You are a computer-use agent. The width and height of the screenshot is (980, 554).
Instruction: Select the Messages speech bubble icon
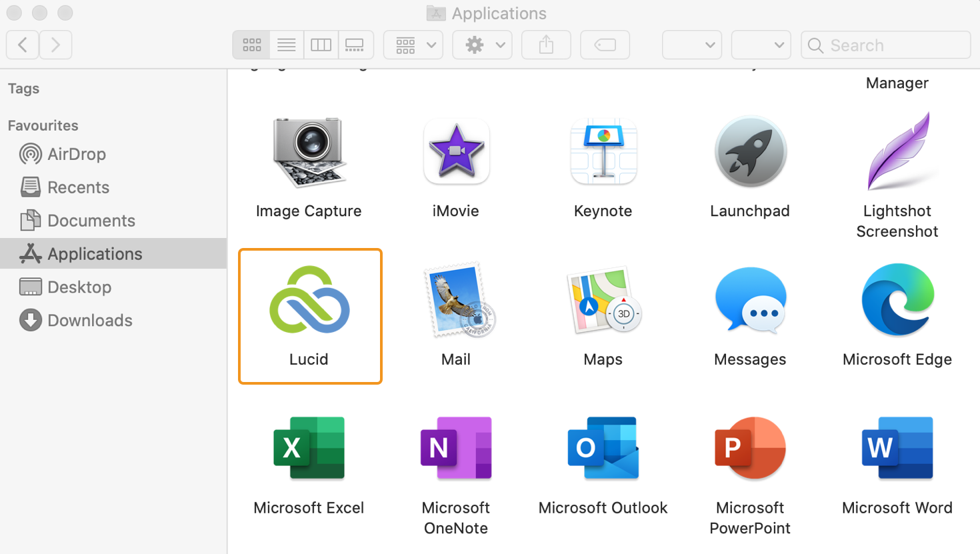point(751,299)
